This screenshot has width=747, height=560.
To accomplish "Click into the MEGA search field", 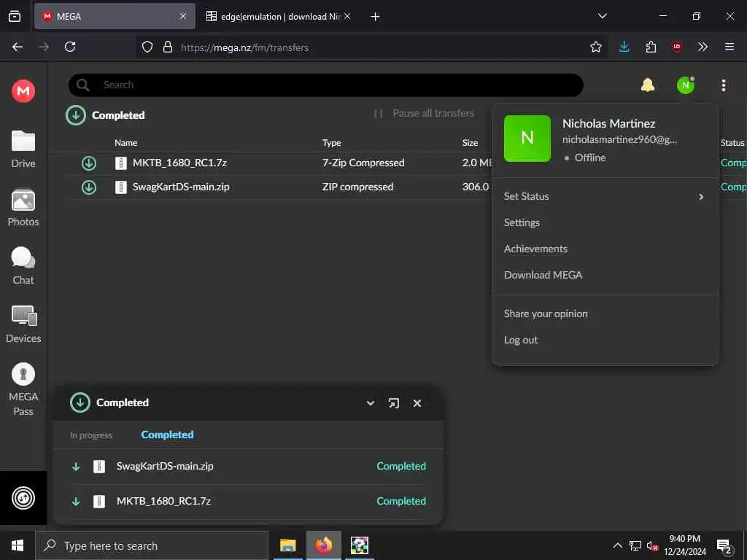I will point(325,85).
